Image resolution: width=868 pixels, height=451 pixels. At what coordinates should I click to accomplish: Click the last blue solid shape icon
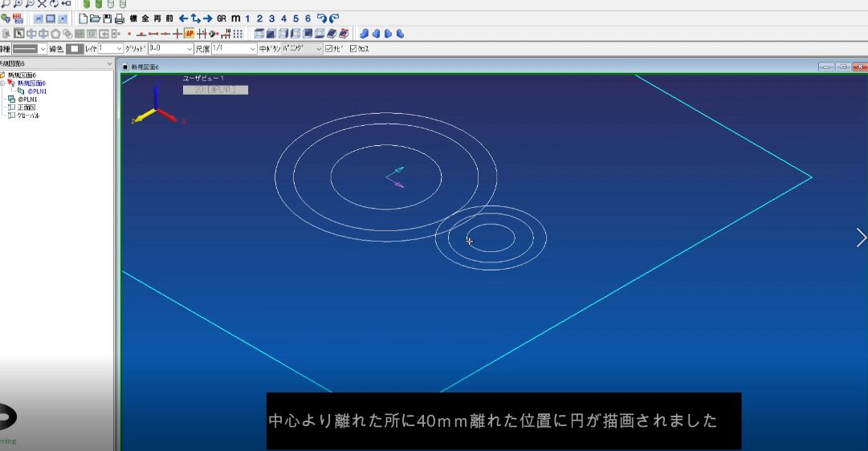tap(400, 34)
